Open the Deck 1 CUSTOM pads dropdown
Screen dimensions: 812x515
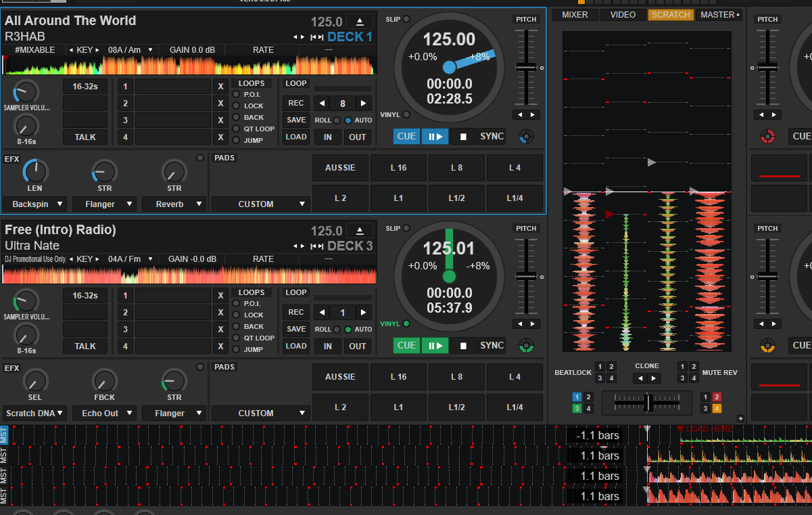click(x=261, y=204)
